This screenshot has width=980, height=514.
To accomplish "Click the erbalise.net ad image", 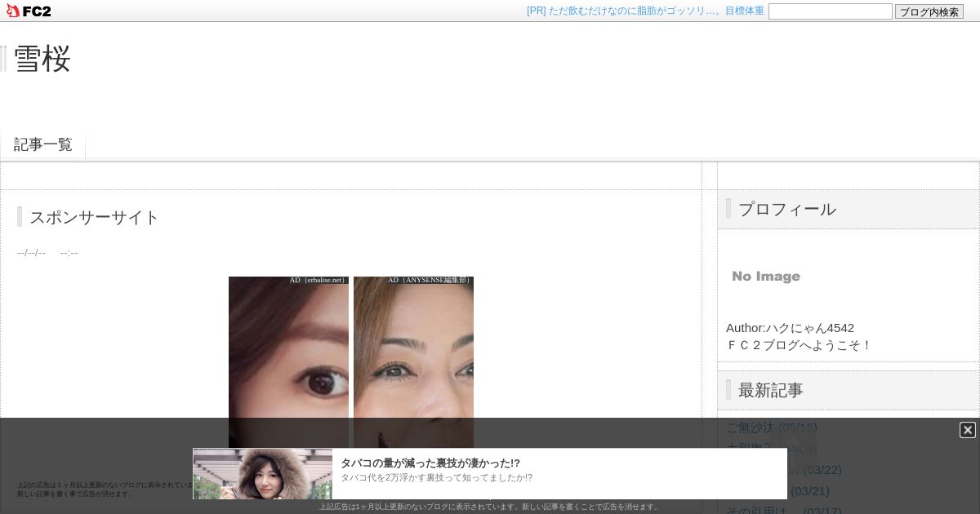I will pyautogui.click(x=288, y=363).
